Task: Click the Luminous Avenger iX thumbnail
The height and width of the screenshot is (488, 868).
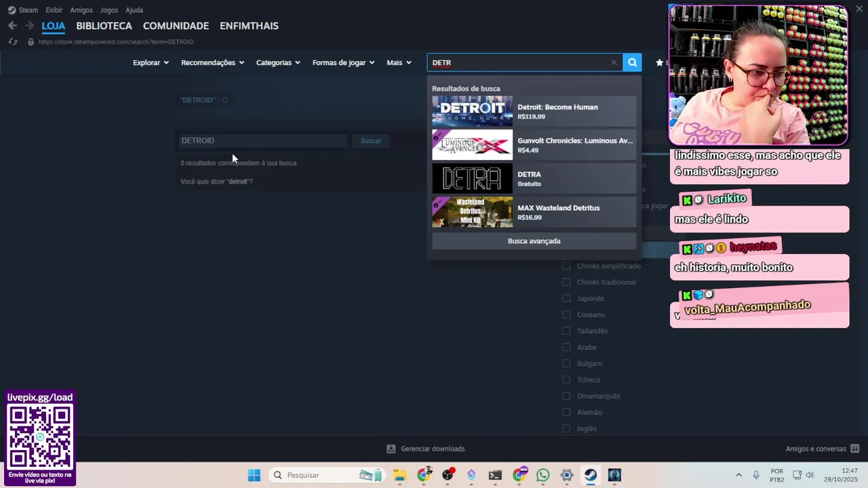Action: pyautogui.click(x=473, y=145)
